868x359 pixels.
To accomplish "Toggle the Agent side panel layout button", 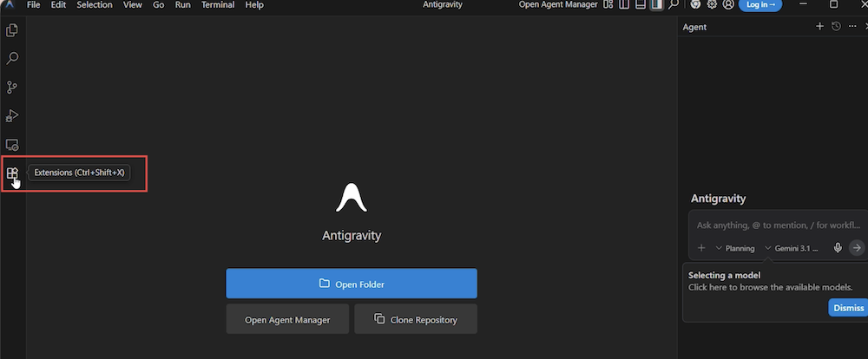I will click(x=656, y=5).
